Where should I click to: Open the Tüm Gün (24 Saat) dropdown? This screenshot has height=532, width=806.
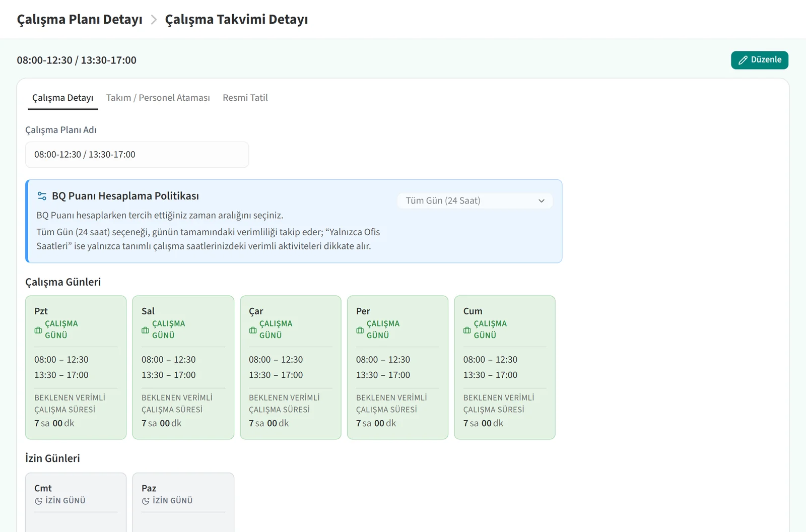[475, 201]
